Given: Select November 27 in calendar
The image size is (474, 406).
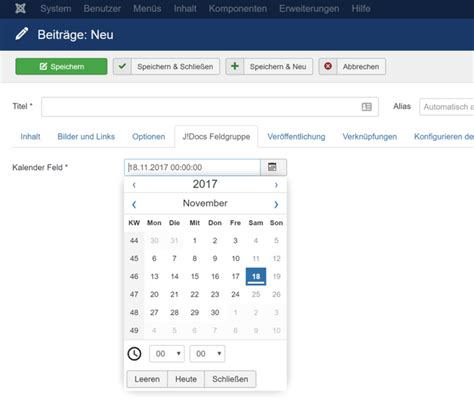Looking at the screenshot, I should 154,312.
